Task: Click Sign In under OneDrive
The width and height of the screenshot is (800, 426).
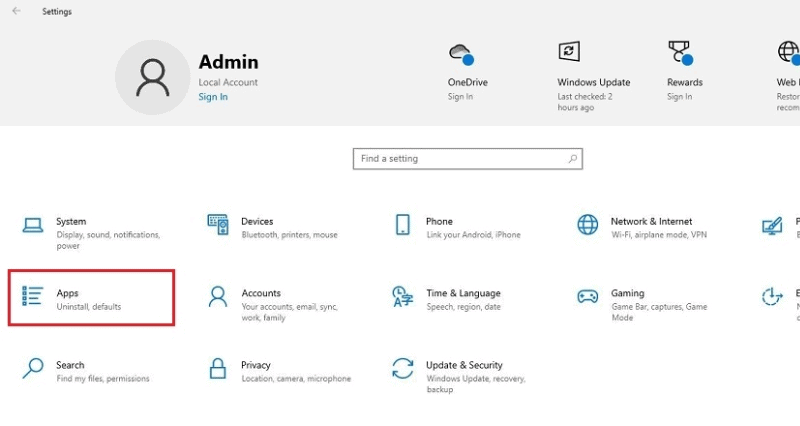Action: coord(460,97)
